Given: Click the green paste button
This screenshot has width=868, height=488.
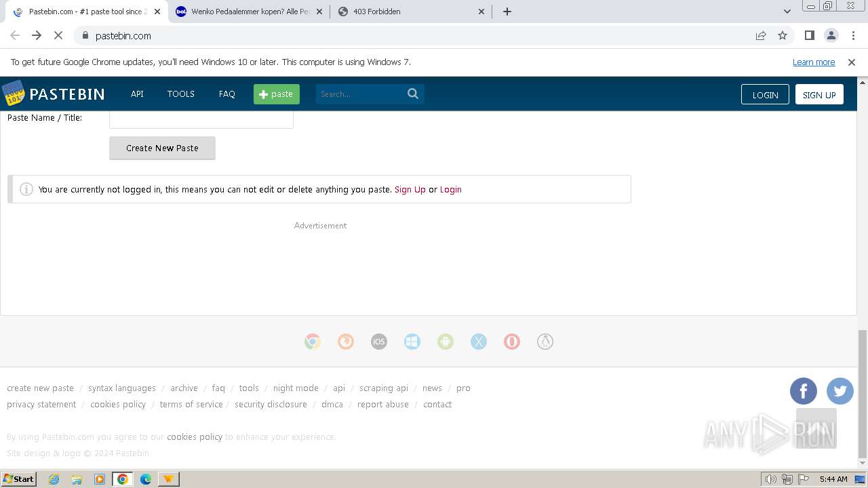Looking at the screenshot, I should [277, 94].
